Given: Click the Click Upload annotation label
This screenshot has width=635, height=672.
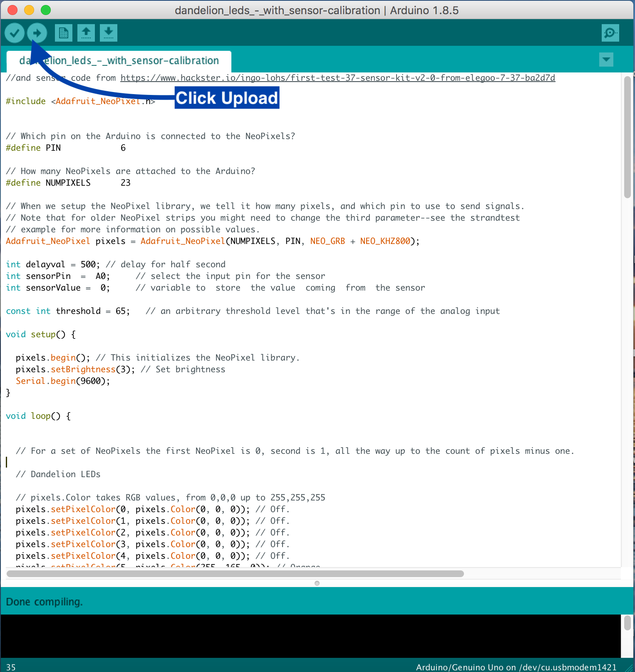Looking at the screenshot, I should (227, 98).
